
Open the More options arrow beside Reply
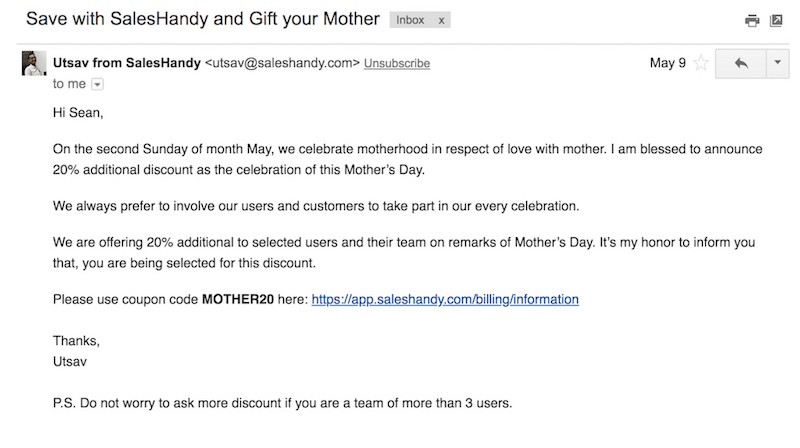(x=778, y=63)
